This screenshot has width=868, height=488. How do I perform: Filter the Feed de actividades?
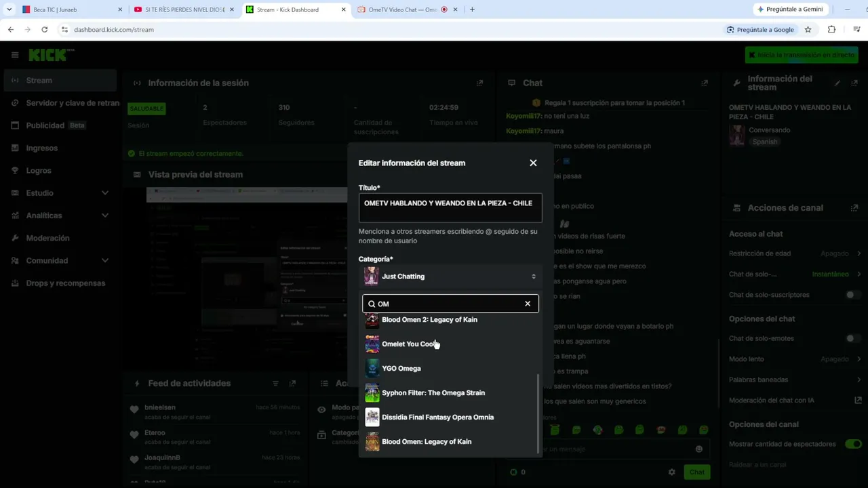[275, 384]
